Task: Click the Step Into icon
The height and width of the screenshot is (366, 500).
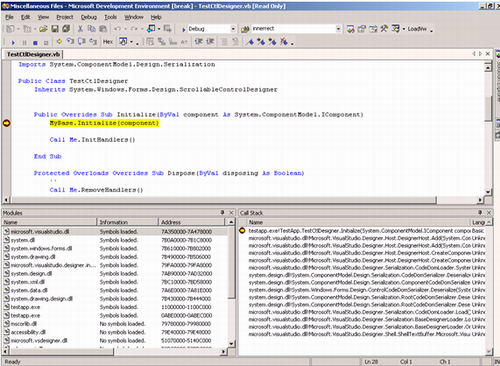Action: (x=70, y=42)
